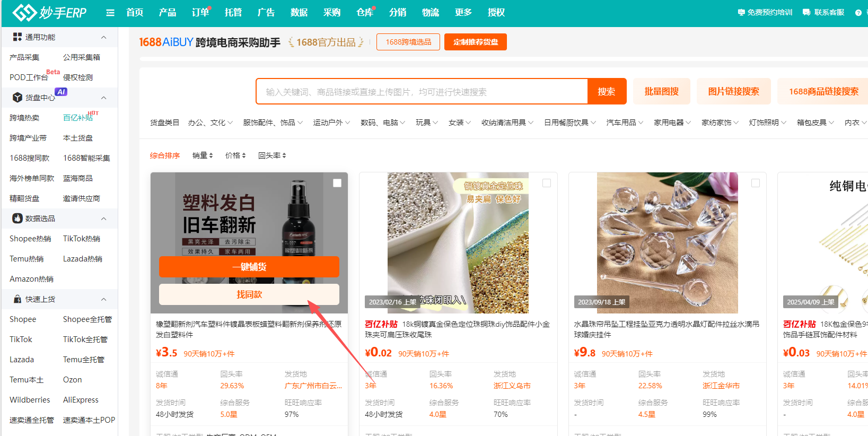This screenshot has width=868, height=436.
Task: Open 1688搜同款 in sidebar
Action: [x=30, y=158]
